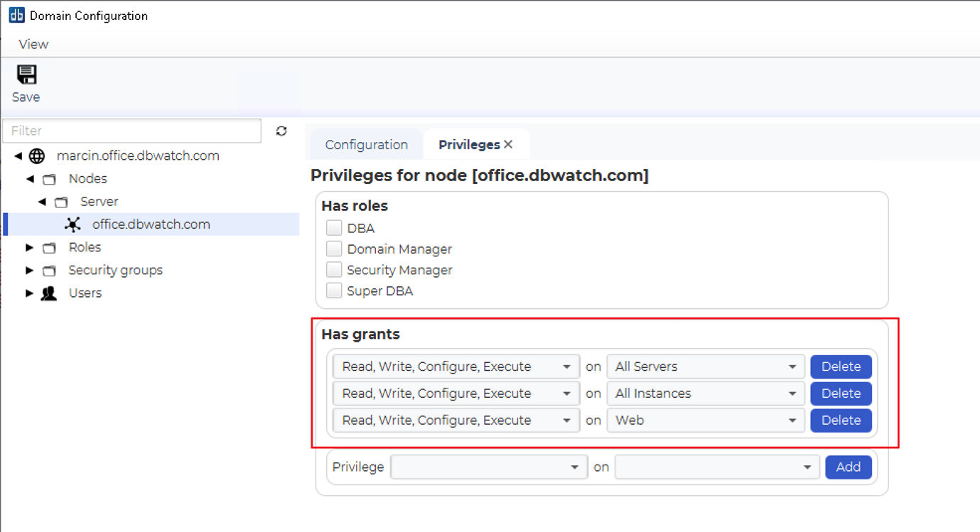The image size is (980, 532).
Task: Click the Save floppy disk icon
Action: (27, 75)
